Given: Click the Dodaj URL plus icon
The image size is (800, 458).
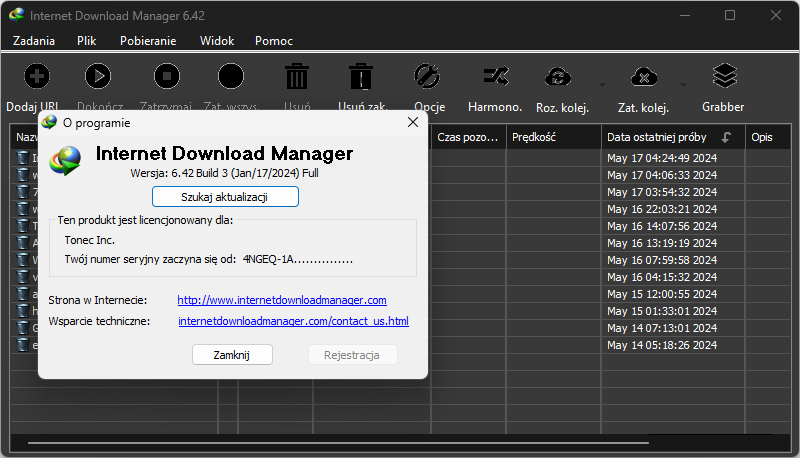Looking at the screenshot, I should point(37,77).
